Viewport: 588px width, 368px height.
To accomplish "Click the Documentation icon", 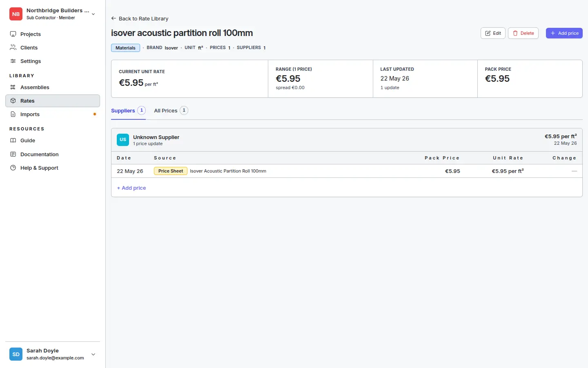I will coord(13,154).
